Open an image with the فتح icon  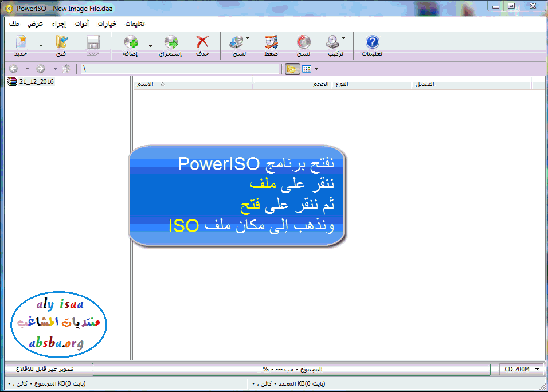(61, 44)
